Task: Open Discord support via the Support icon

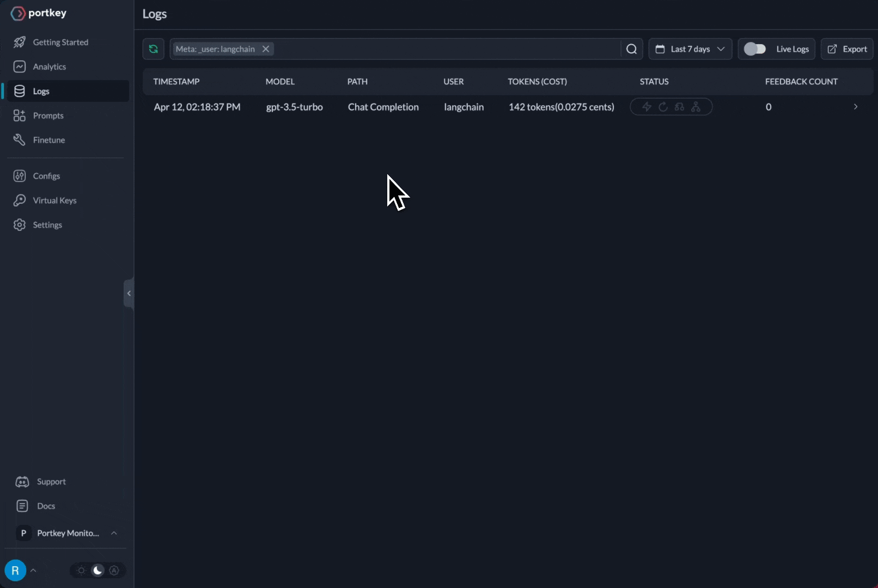Action: click(22, 481)
